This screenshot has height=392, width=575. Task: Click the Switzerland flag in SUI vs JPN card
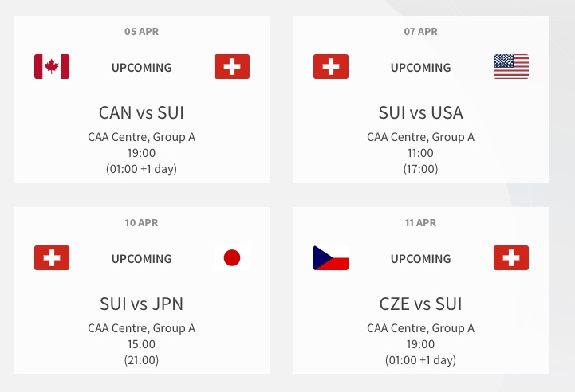pyautogui.click(x=52, y=257)
